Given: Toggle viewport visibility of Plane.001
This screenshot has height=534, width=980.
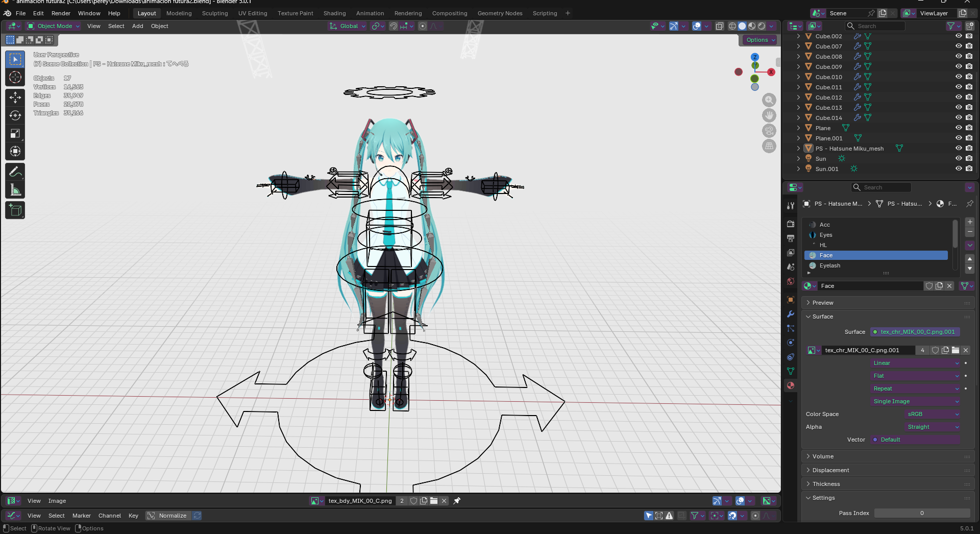Looking at the screenshot, I should pyautogui.click(x=959, y=138).
